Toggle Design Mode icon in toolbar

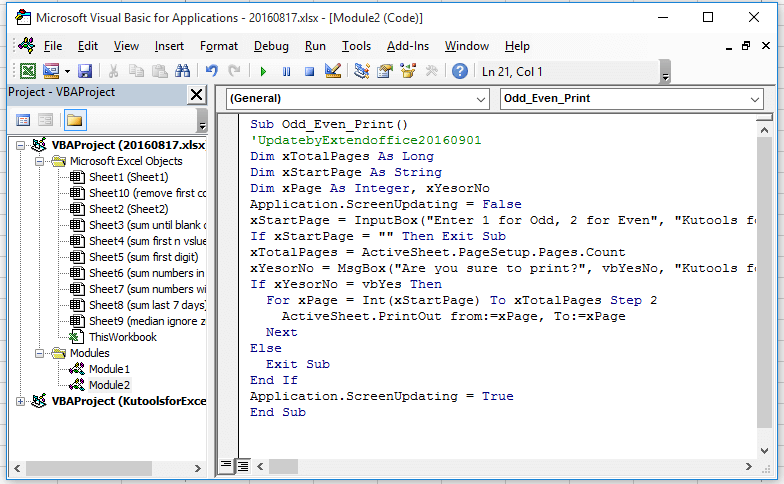[x=334, y=71]
